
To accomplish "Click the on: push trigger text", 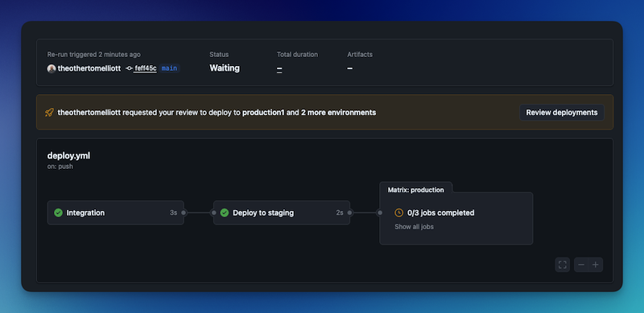I will pyautogui.click(x=60, y=167).
